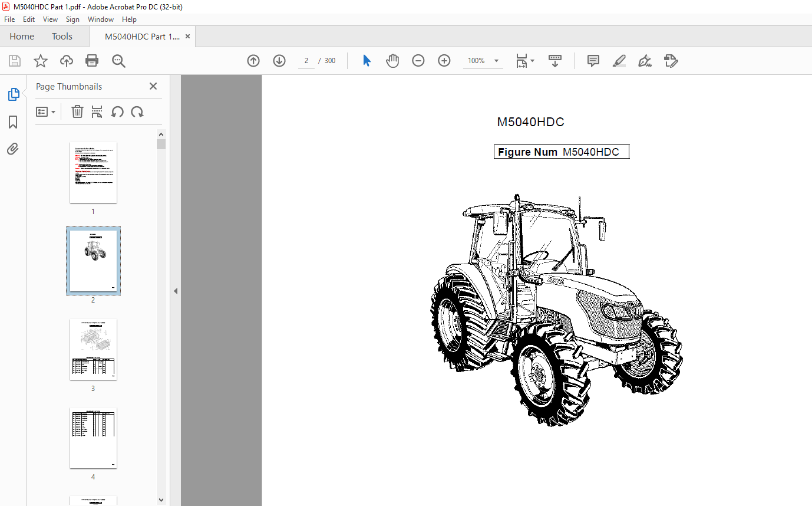Screen dimensions: 812x506
Task: Open the Help menu
Action: 129,19
